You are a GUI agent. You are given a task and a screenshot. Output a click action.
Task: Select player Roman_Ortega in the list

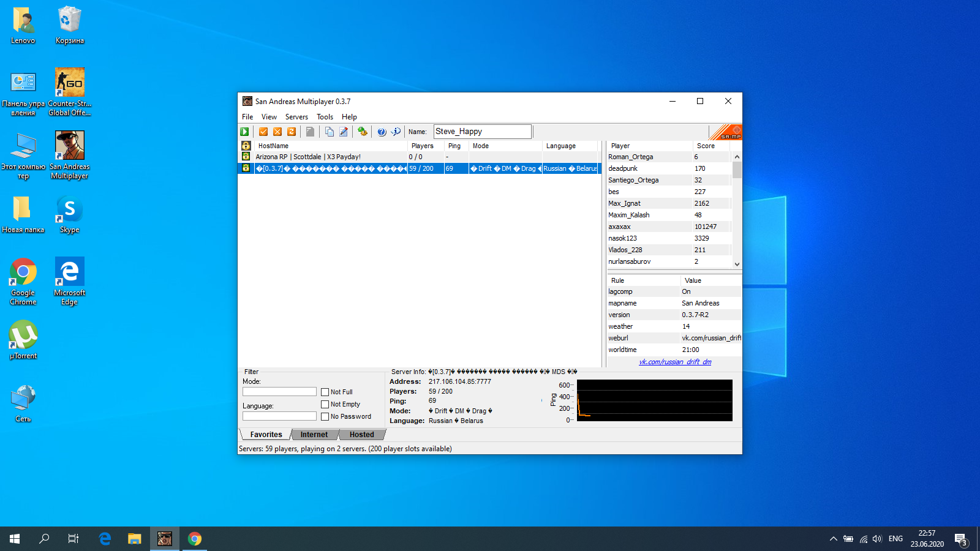point(669,157)
